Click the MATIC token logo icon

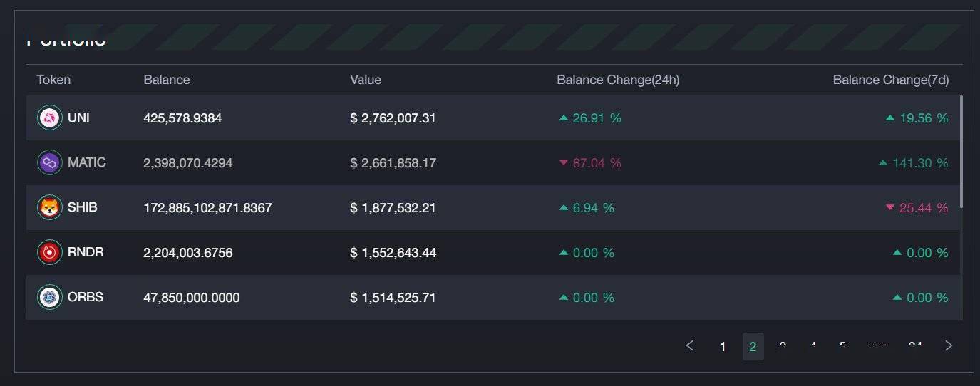pyautogui.click(x=50, y=163)
